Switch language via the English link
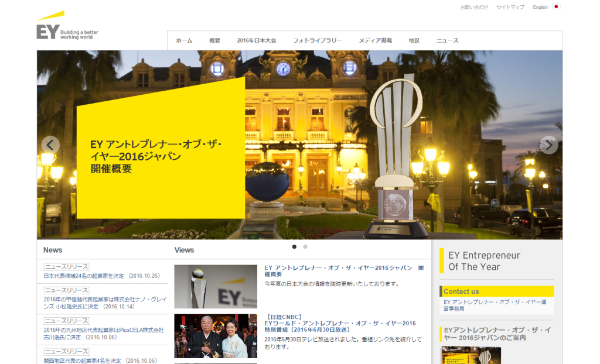The image size is (600, 364). pos(540,7)
